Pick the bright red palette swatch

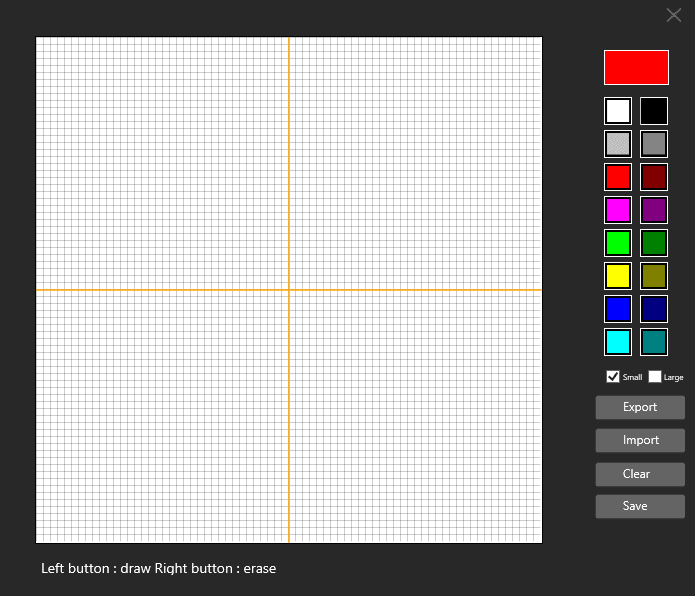[x=618, y=177]
